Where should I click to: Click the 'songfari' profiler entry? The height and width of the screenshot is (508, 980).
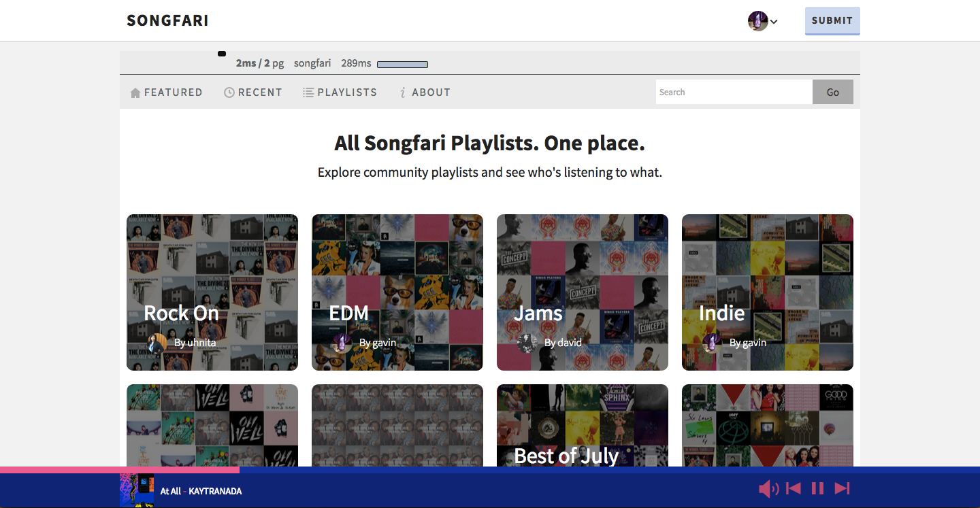312,63
